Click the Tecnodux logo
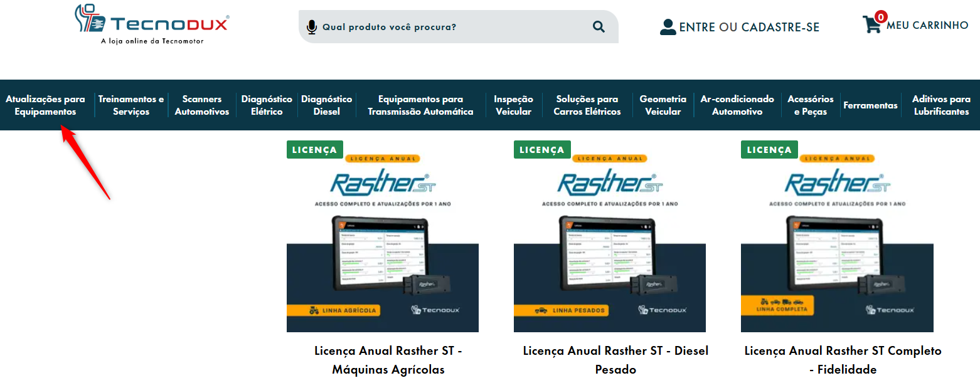 pyautogui.click(x=151, y=24)
